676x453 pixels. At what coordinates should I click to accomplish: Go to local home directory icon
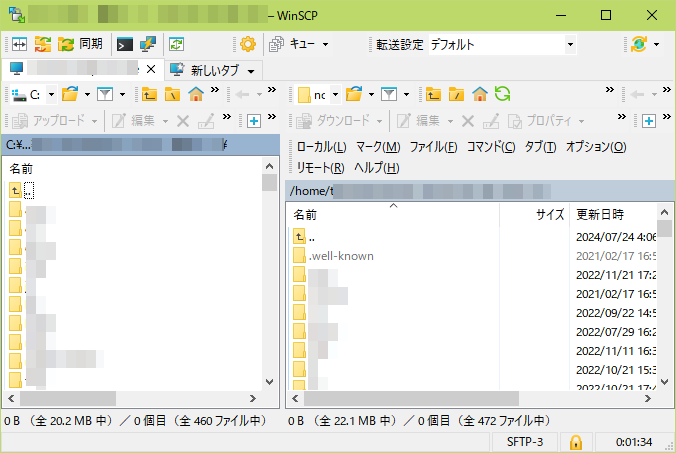point(196,94)
